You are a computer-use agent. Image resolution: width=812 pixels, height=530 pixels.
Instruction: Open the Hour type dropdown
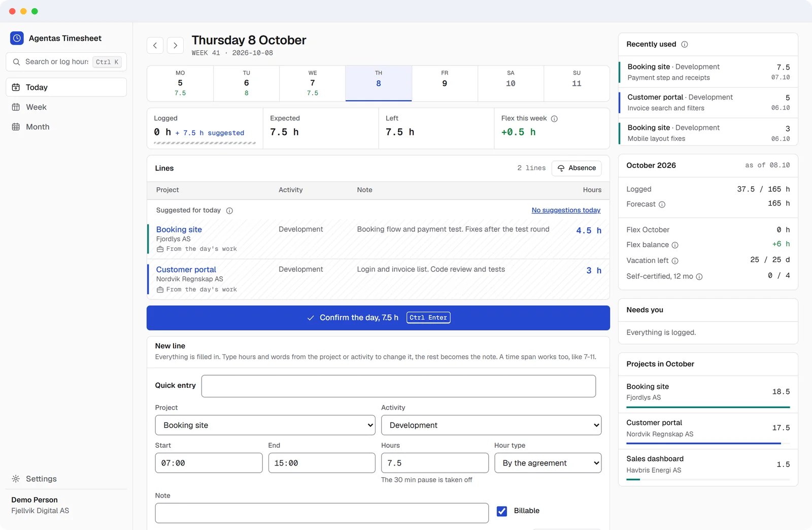pos(548,463)
